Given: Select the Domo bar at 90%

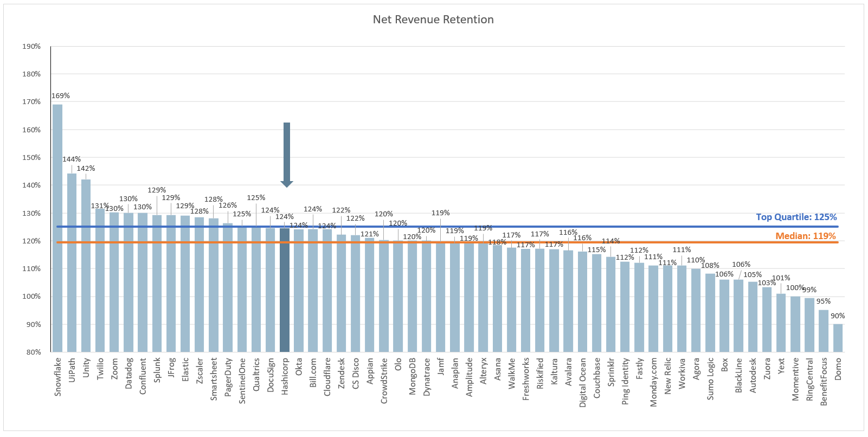Looking at the screenshot, I should coord(838,338).
